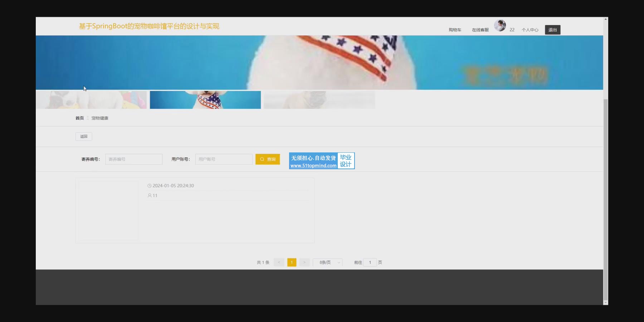Open the 8条/页 page size dropdown

[x=328, y=262]
